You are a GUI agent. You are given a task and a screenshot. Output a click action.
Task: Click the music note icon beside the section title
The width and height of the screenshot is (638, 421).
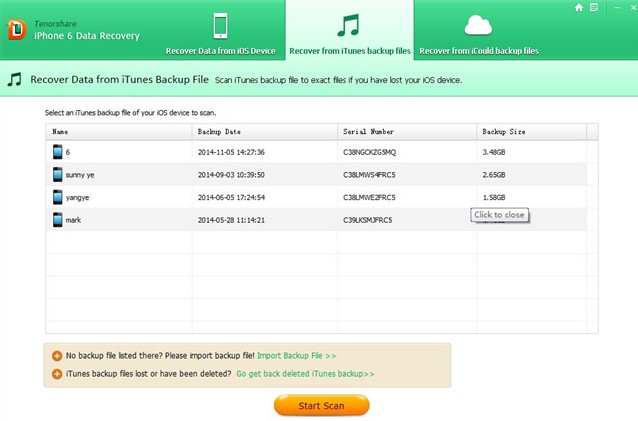click(14, 79)
